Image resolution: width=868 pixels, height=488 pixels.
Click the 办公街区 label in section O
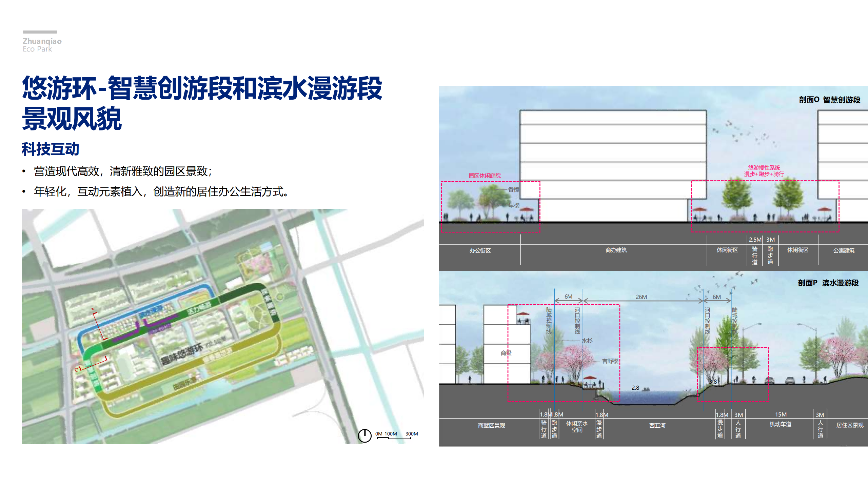pyautogui.click(x=480, y=250)
